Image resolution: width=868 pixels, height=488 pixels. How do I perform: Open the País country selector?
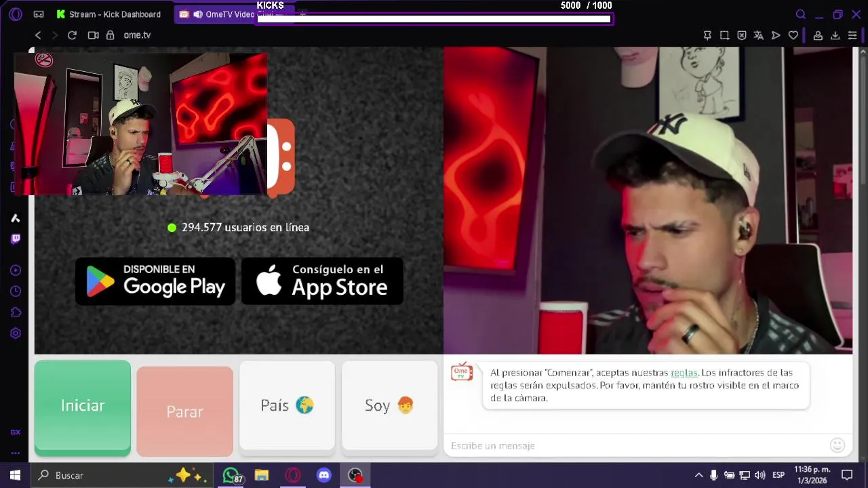coord(287,405)
